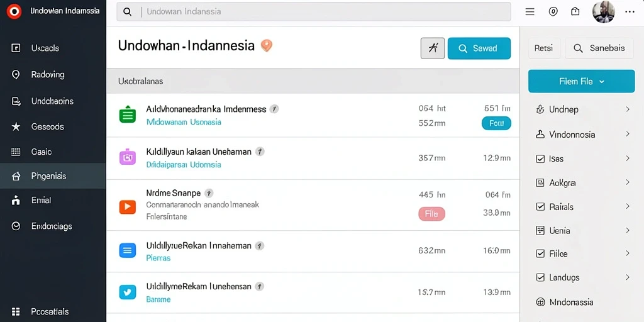Click the blue Fotıı pill button

pyautogui.click(x=496, y=123)
